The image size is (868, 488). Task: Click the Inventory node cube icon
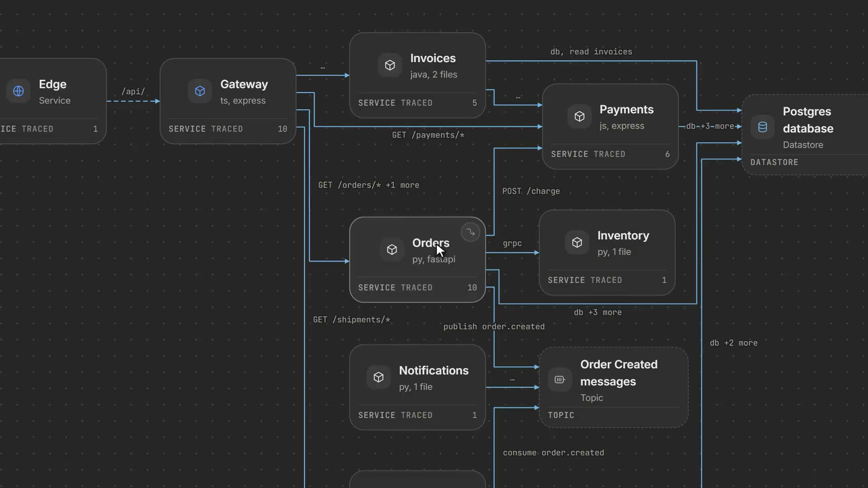click(577, 243)
